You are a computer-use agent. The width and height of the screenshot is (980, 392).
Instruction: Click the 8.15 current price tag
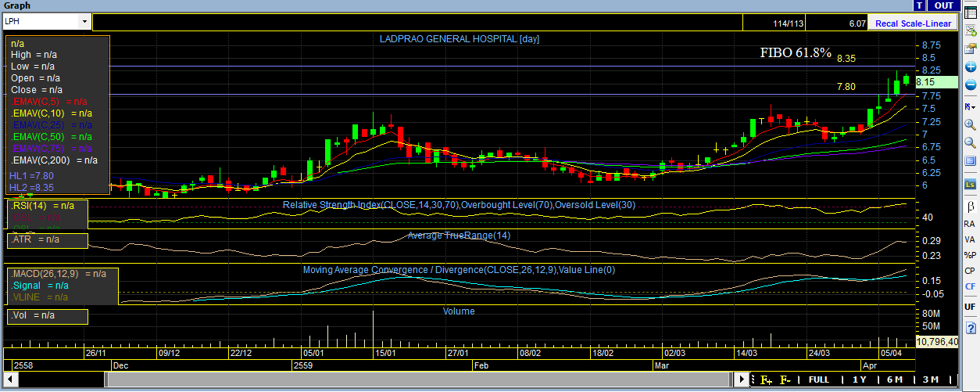tap(935, 81)
